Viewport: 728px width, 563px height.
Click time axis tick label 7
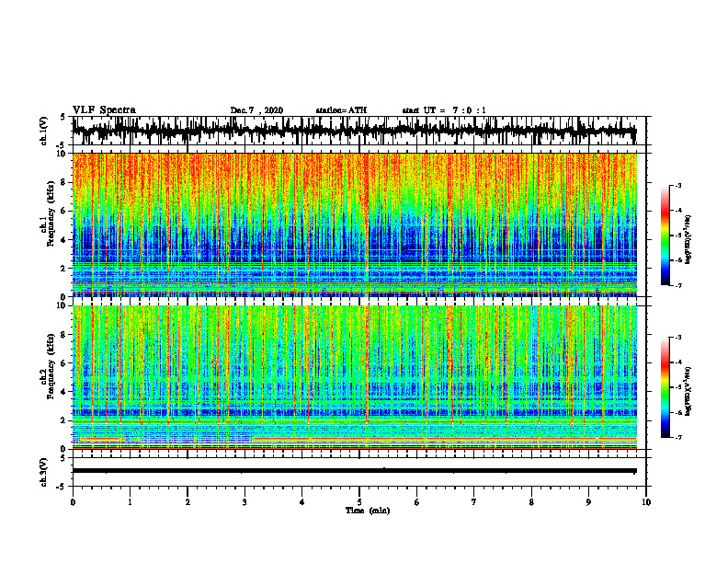pyautogui.click(x=474, y=502)
